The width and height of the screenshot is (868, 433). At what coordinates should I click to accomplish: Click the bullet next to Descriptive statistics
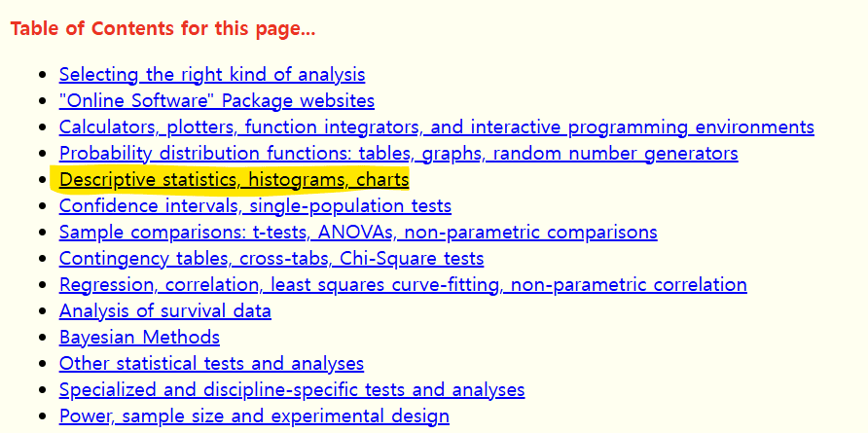coord(41,180)
